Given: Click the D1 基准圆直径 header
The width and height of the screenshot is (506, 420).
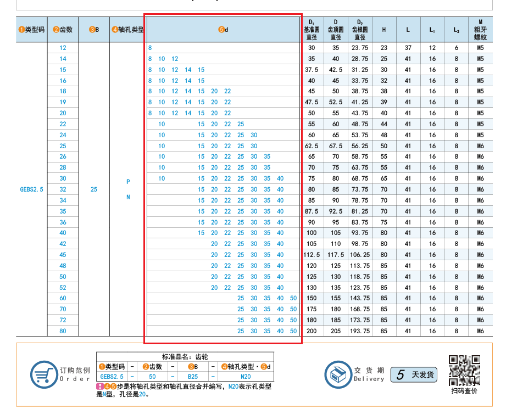Looking at the screenshot, I should pos(312,30).
